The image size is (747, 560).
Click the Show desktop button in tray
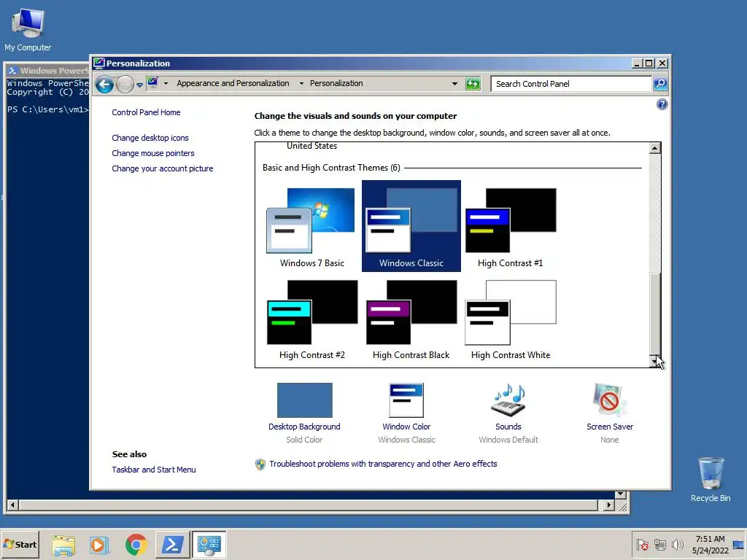(x=739, y=545)
